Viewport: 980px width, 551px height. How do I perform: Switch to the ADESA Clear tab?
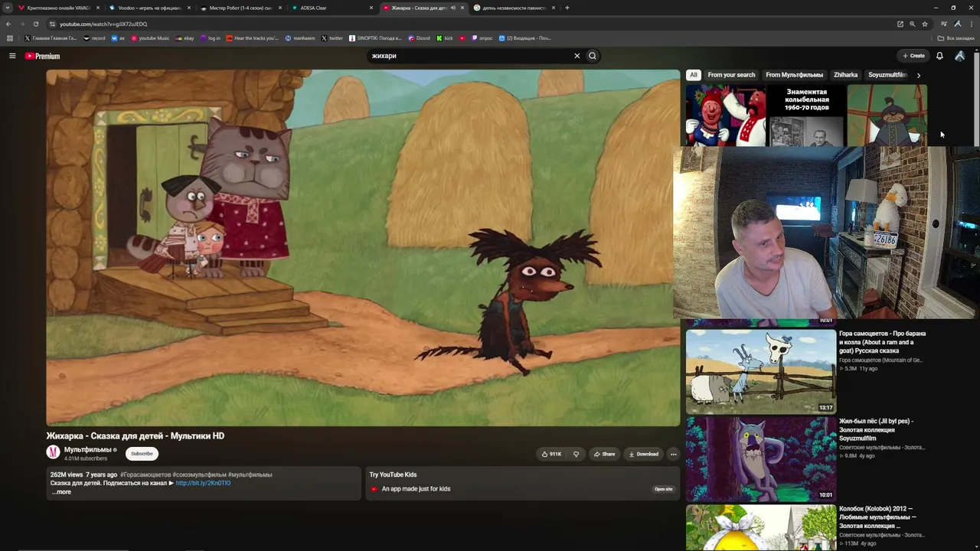point(331,8)
